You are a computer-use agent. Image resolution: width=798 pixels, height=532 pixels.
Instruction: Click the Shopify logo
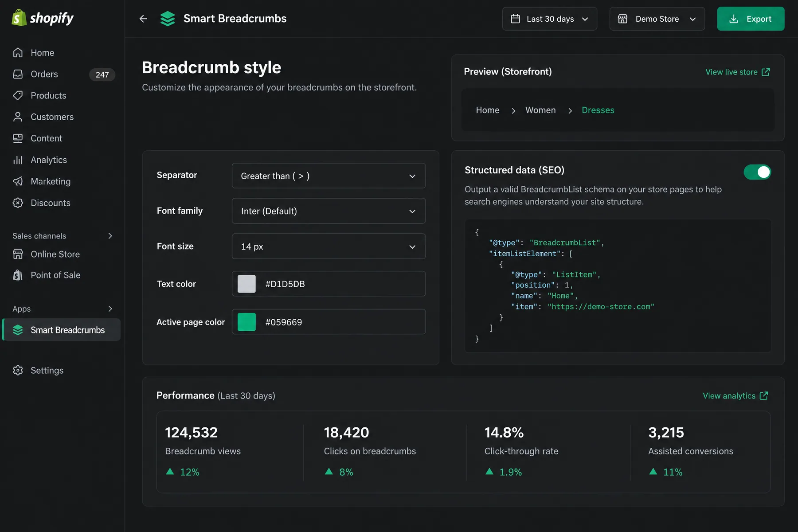point(43,18)
